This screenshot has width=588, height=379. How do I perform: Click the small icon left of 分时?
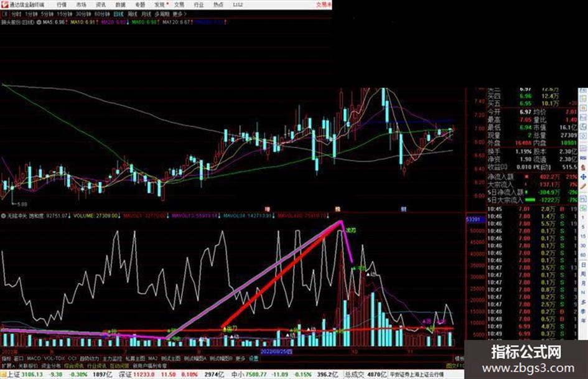5,14
